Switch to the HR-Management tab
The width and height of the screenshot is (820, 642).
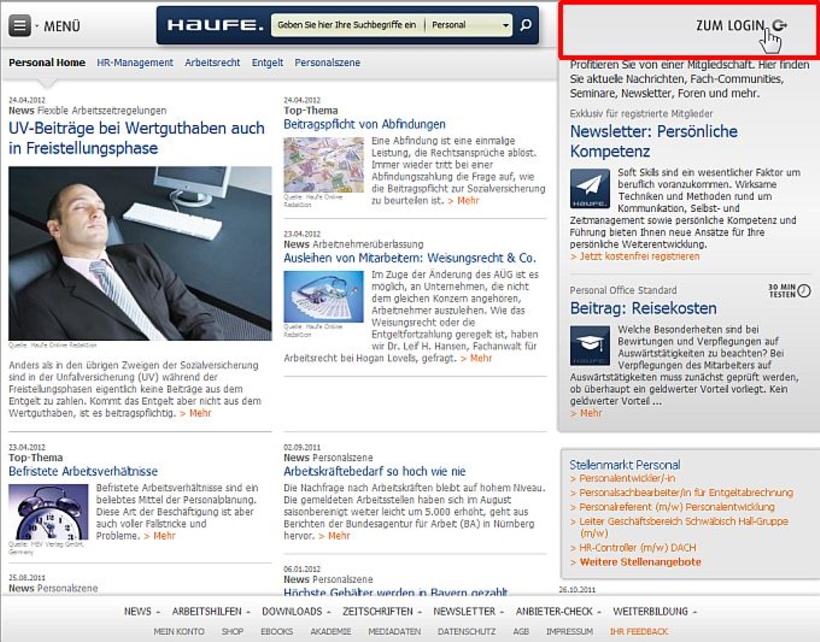[132, 62]
